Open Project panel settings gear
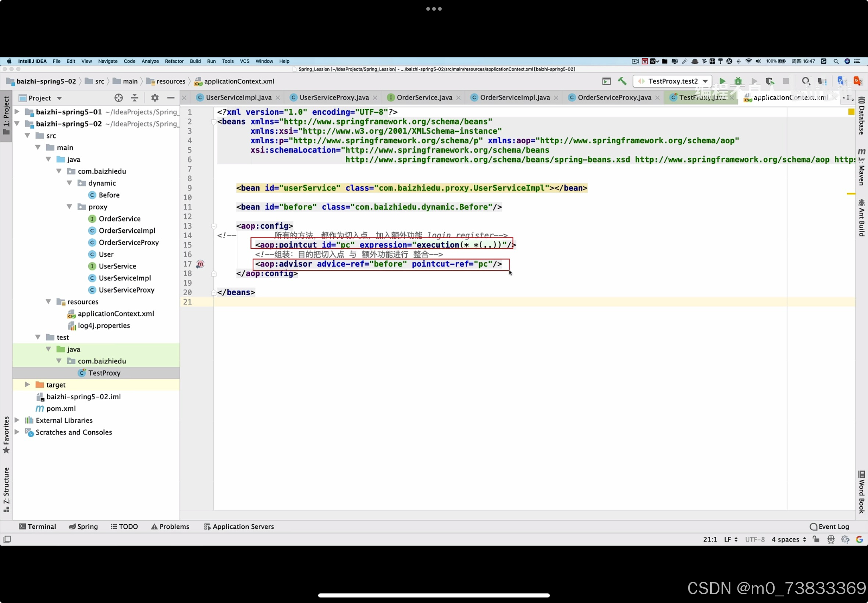The image size is (868, 603). coord(154,98)
